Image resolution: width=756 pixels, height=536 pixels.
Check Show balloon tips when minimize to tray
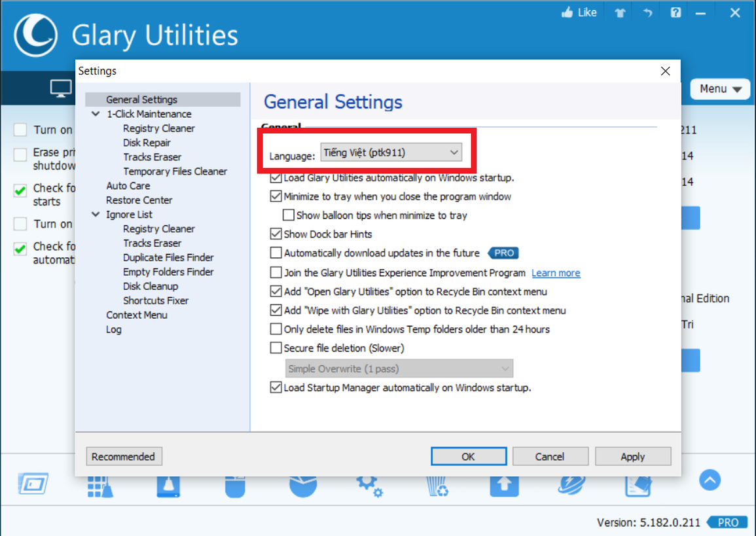click(288, 215)
